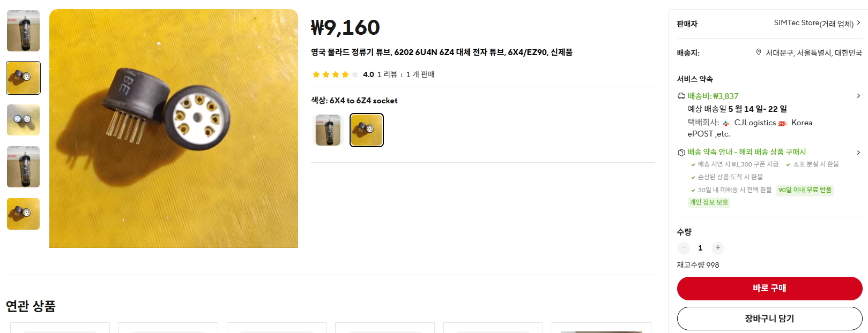868x333 pixels.
Task: Click the 90일 이내 무료 반품 badge
Action: click(805, 190)
